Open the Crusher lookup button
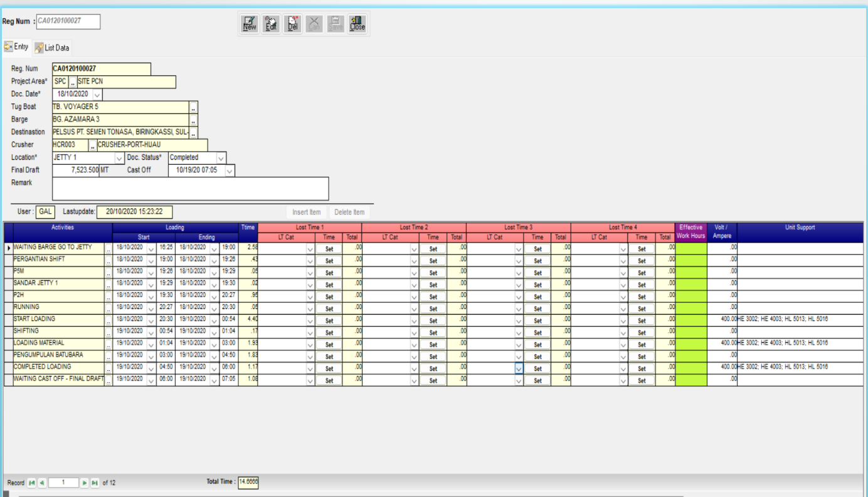 pos(93,145)
